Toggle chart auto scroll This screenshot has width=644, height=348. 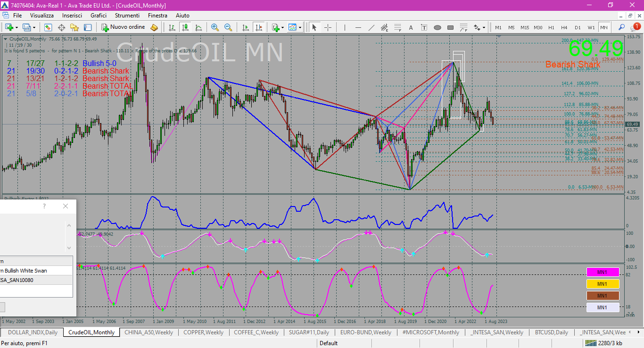pyautogui.click(x=245, y=27)
